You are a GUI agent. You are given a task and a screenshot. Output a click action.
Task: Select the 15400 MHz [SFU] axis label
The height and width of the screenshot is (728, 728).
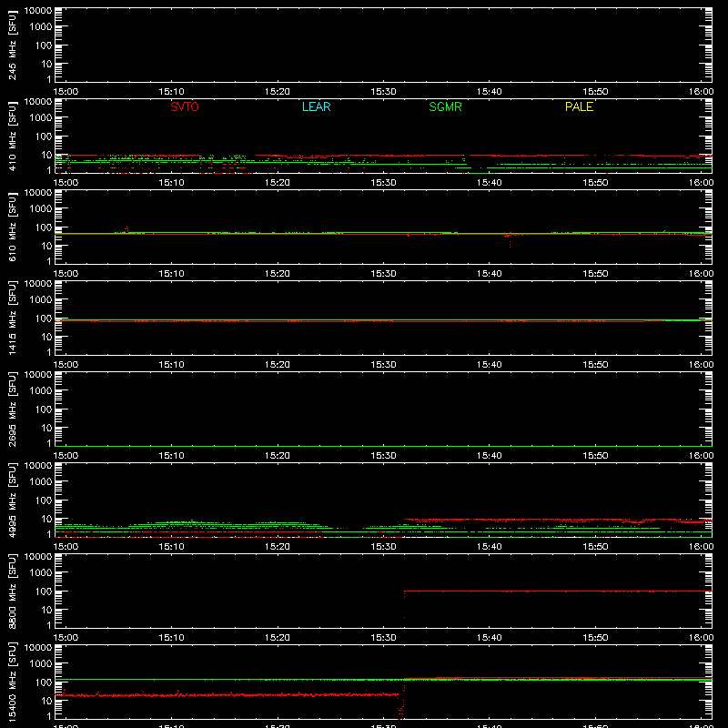point(12,682)
